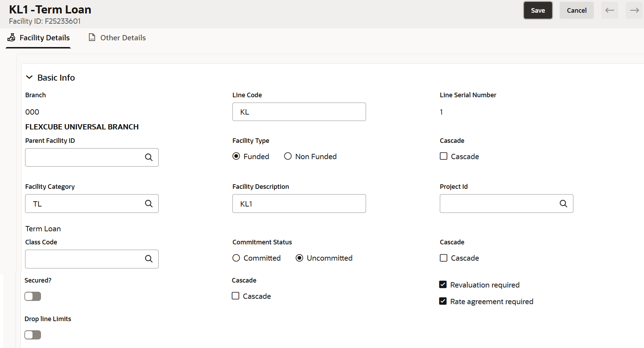Open the Facility Category lookup magnifier
Screen dimensions: 644x348
point(149,203)
